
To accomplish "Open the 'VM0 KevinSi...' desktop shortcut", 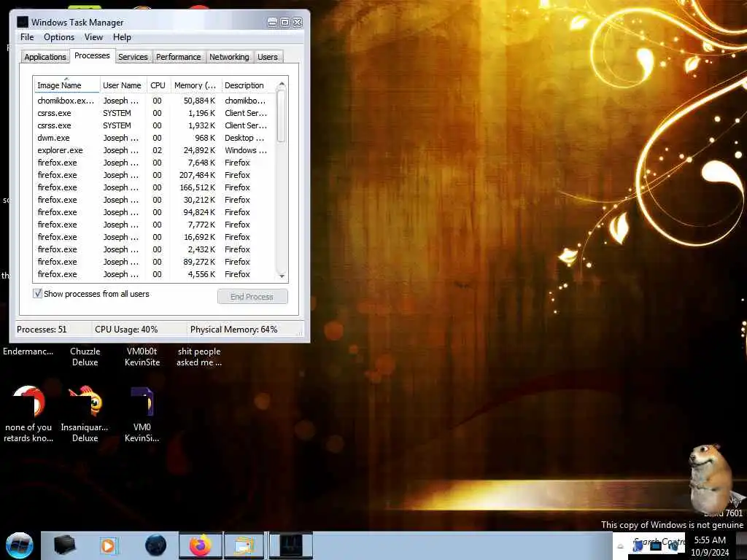I will (142, 415).
